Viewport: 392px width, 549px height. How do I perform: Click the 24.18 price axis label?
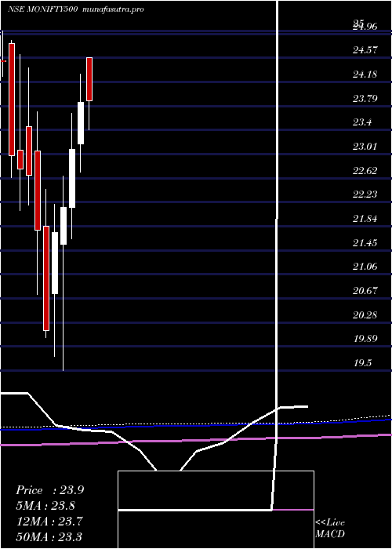click(x=365, y=75)
